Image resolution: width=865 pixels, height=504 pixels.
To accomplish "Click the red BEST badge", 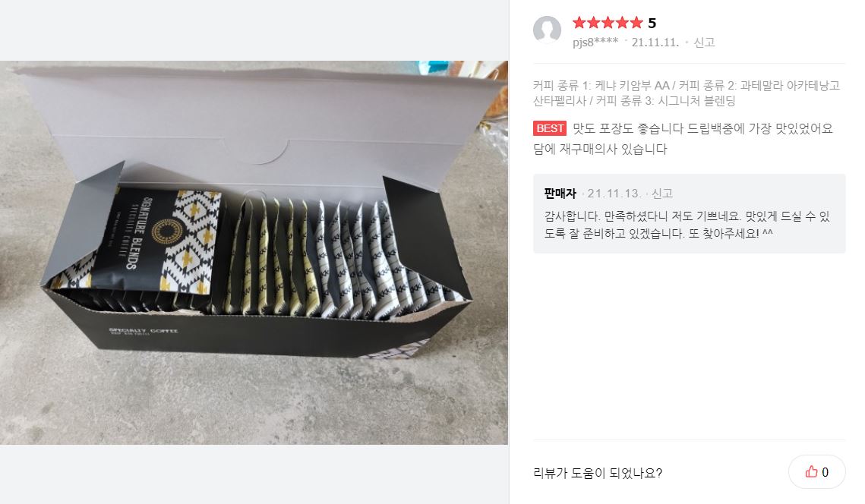I will click(549, 128).
